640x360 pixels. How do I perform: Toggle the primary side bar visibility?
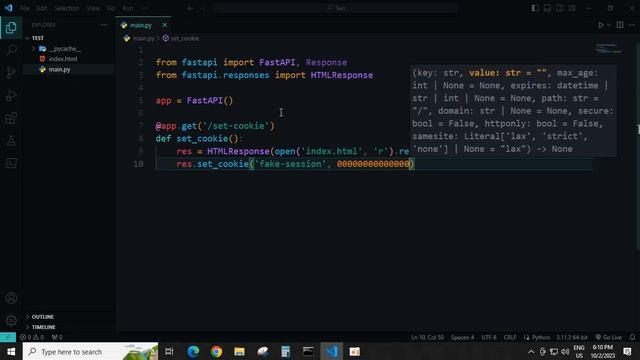tap(535, 8)
